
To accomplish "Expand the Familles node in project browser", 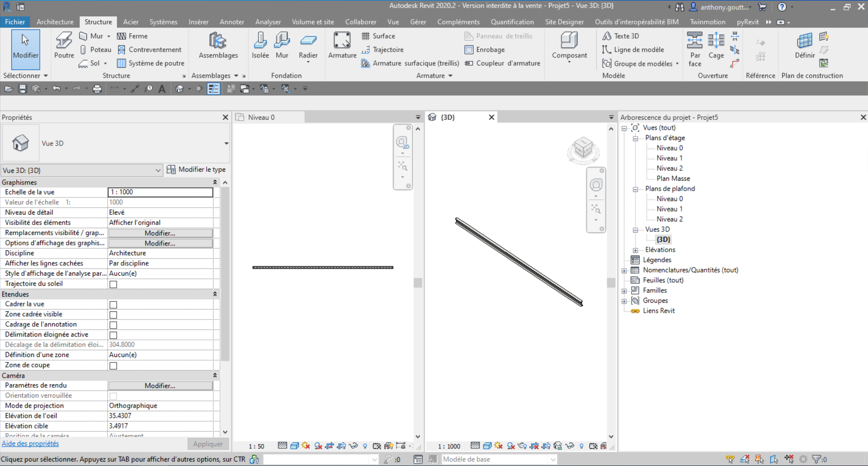I will [624, 291].
